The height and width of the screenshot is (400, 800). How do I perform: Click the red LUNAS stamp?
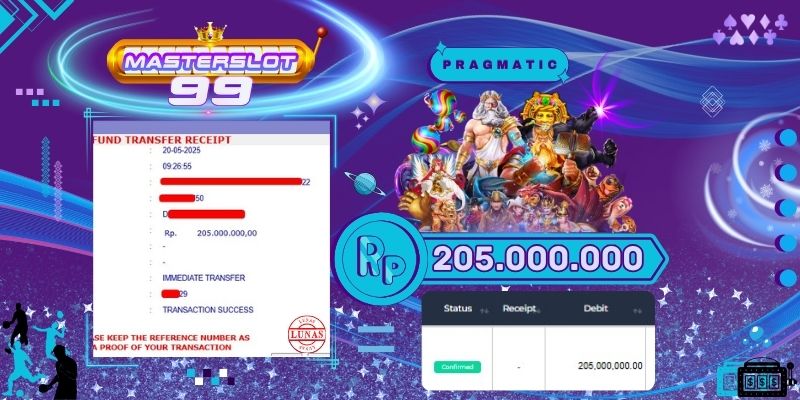pyautogui.click(x=306, y=335)
